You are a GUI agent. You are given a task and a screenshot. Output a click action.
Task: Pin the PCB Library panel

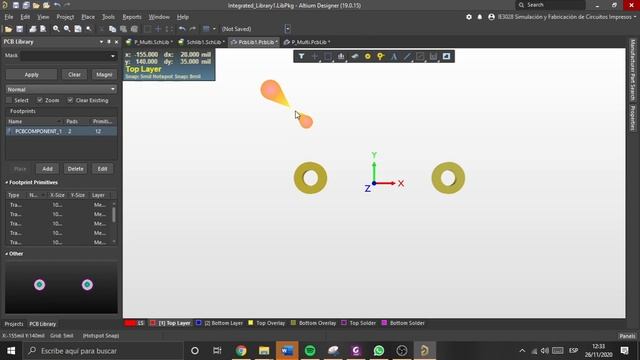pyautogui.click(x=109, y=42)
